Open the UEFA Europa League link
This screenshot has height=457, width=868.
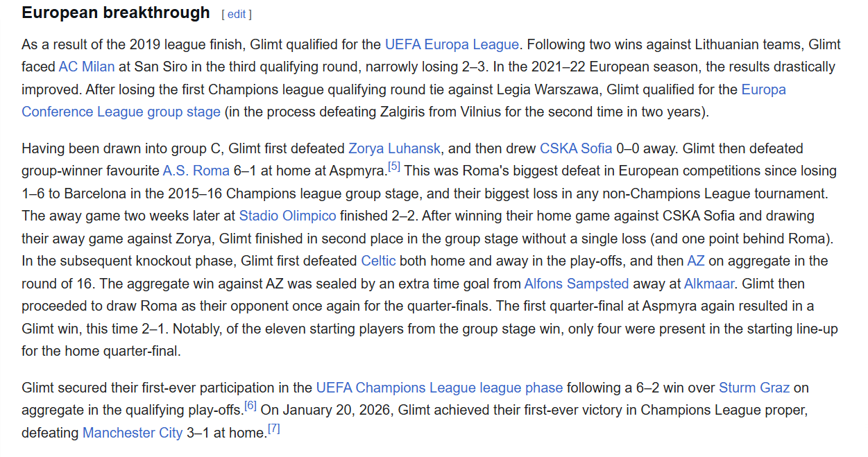[x=452, y=44]
